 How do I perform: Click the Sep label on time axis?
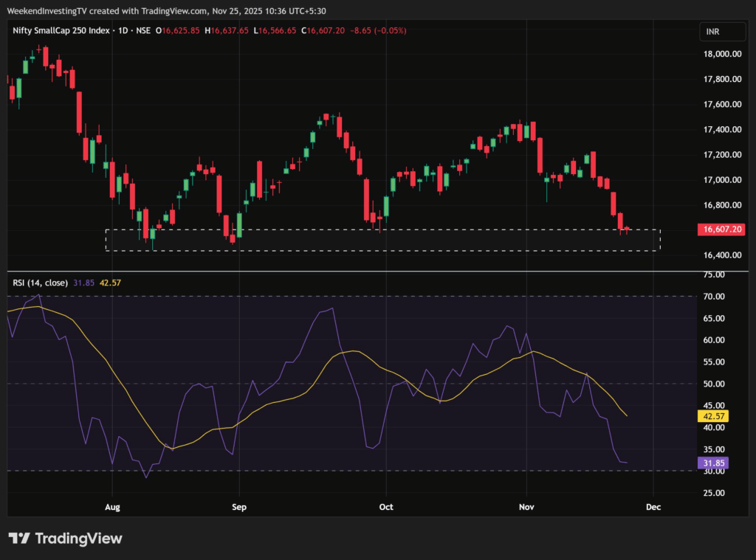238,507
